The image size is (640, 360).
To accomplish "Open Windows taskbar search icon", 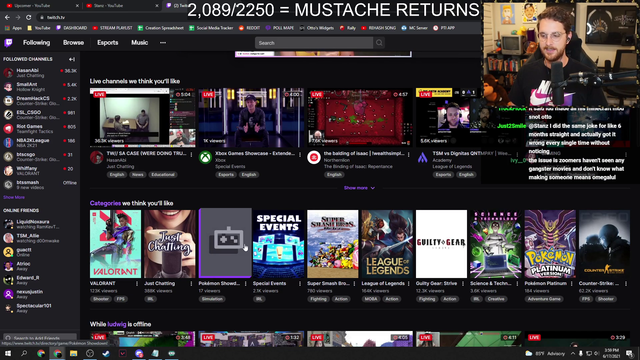I will click(x=24, y=353).
